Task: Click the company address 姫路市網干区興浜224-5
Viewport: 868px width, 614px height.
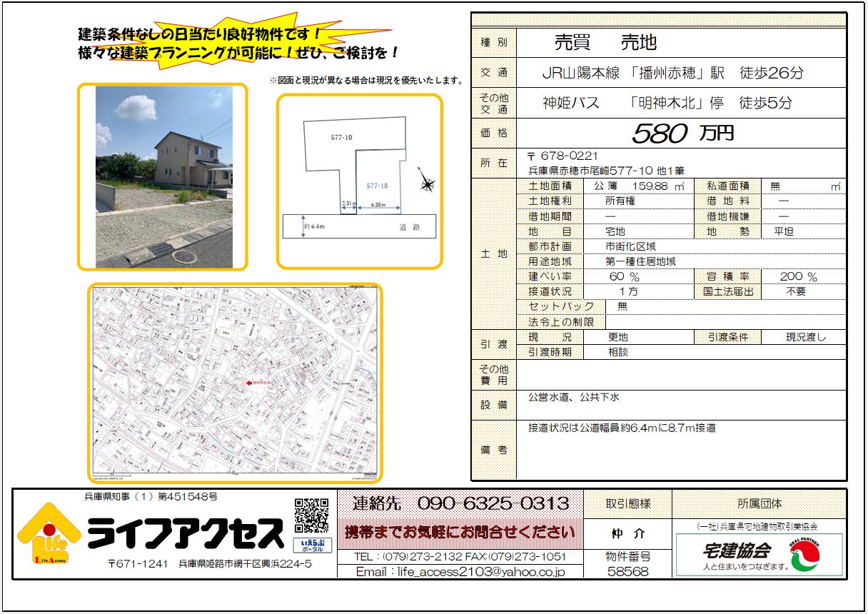Action: [x=245, y=564]
